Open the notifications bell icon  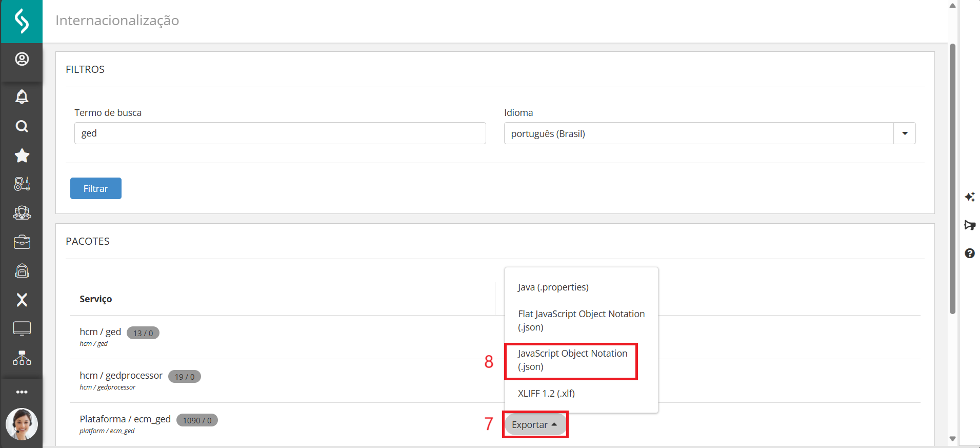pyautogui.click(x=22, y=96)
